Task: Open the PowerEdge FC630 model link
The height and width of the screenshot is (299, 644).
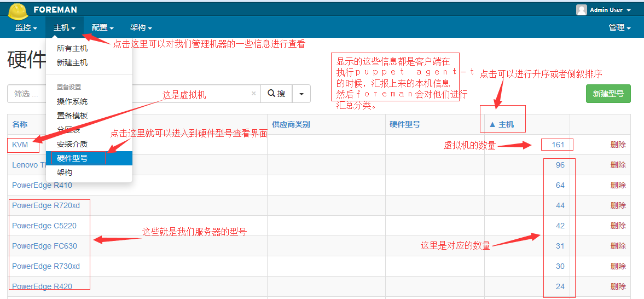Action: (x=44, y=246)
